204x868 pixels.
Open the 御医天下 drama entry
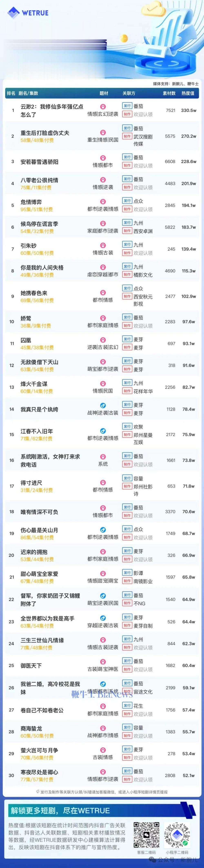(31, 665)
